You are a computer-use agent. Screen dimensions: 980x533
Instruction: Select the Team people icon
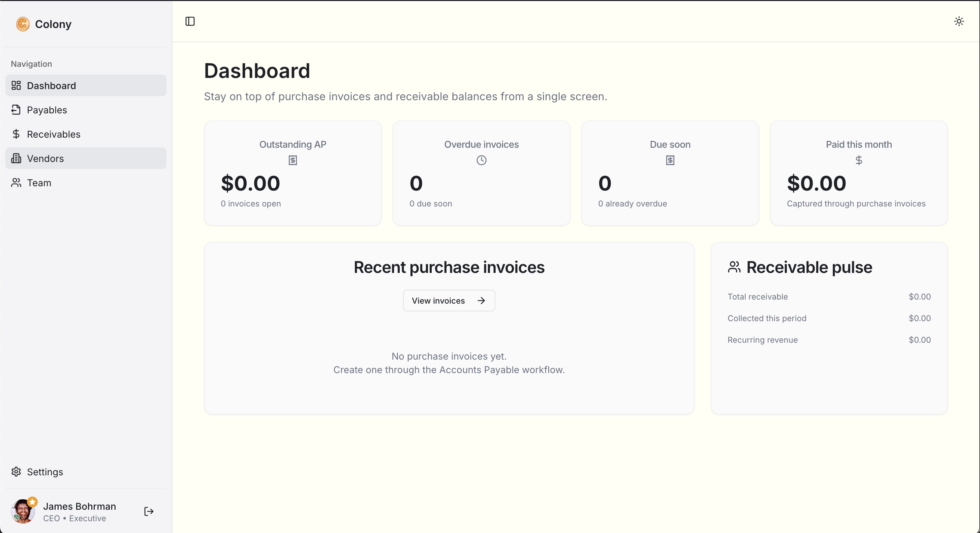coord(16,183)
